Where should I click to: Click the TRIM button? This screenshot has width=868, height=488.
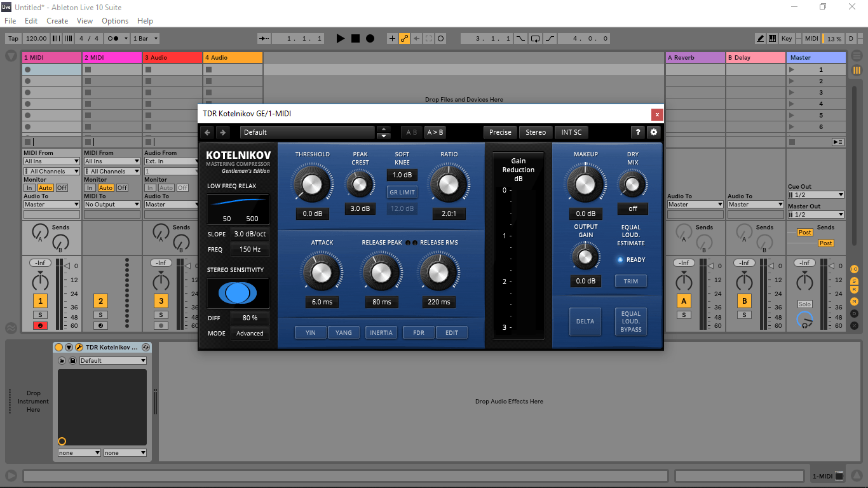pyautogui.click(x=631, y=281)
